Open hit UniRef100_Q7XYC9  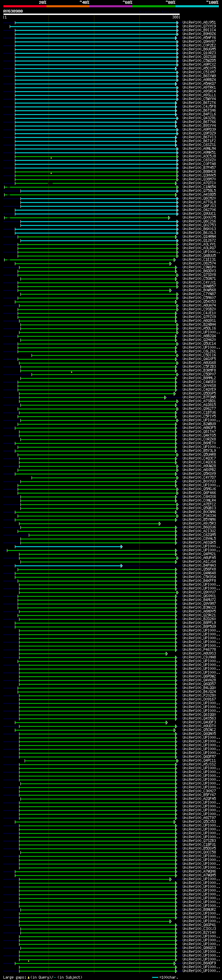click(x=199, y=26)
